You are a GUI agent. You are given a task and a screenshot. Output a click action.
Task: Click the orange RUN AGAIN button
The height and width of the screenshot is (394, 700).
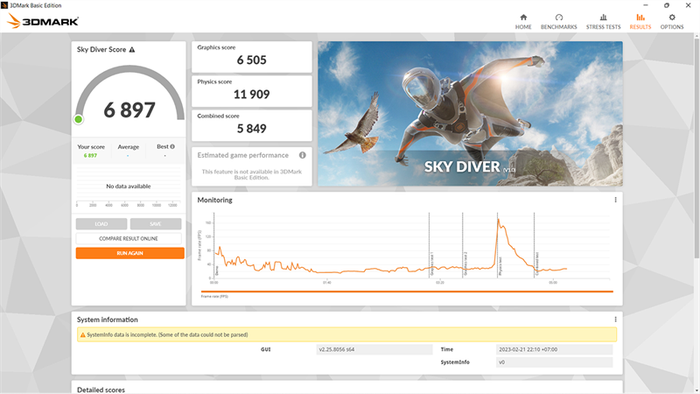click(x=130, y=253)
